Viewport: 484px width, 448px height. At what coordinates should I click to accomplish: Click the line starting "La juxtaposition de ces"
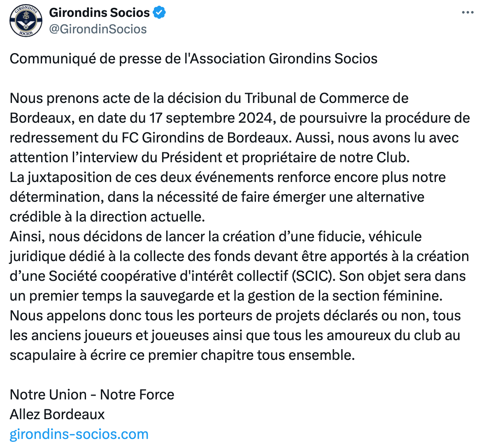(228, 177)
